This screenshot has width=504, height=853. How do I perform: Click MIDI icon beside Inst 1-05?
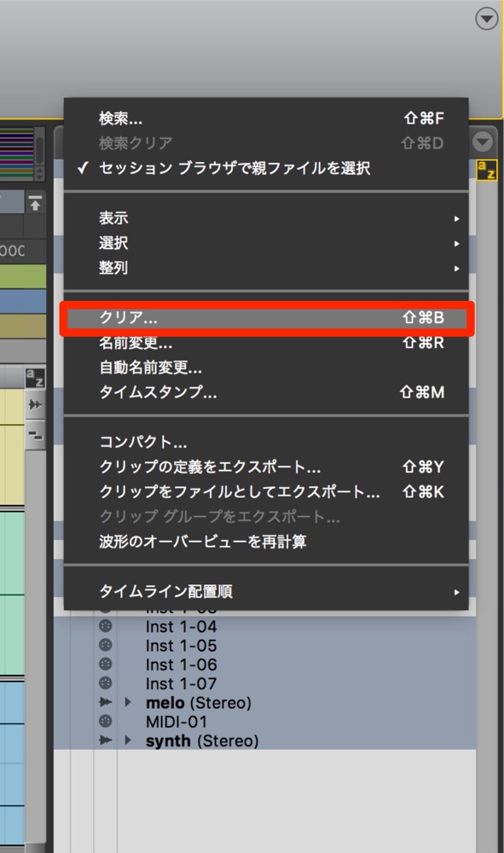tap(106, 645)
